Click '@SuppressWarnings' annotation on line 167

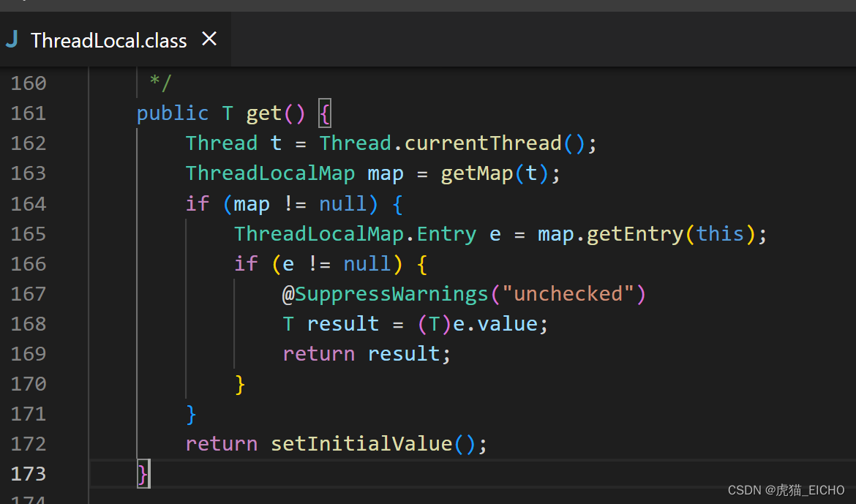coord(386,294)
